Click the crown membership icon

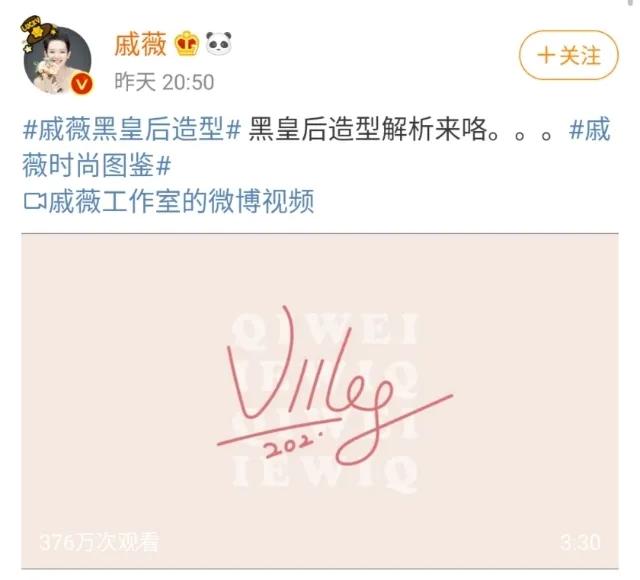pyautogui.click(x=187, y=43)
